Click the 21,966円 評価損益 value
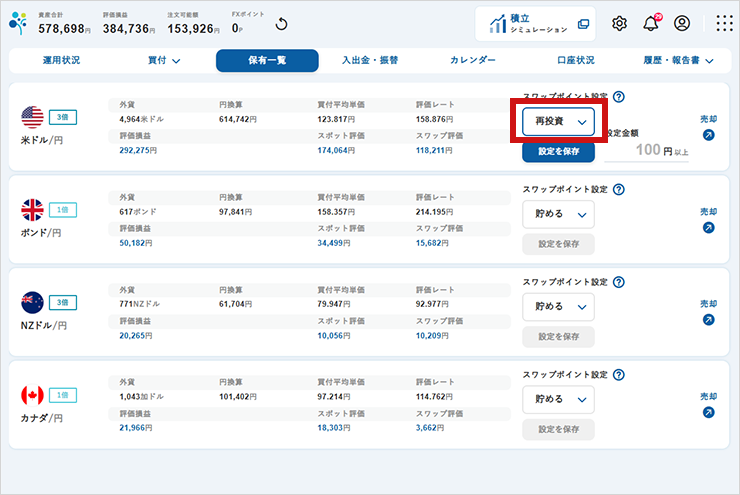Image resolution: width=740 pixels, height=495 pixels. [135, 428]
